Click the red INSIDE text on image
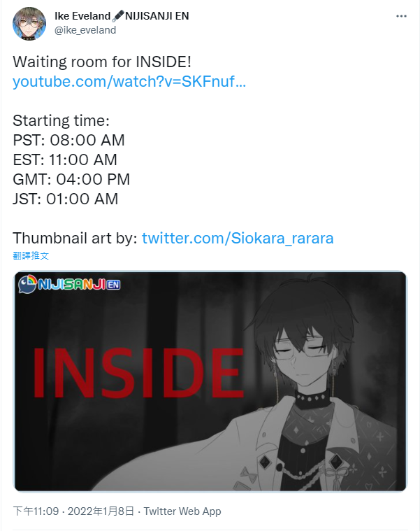 138,372
